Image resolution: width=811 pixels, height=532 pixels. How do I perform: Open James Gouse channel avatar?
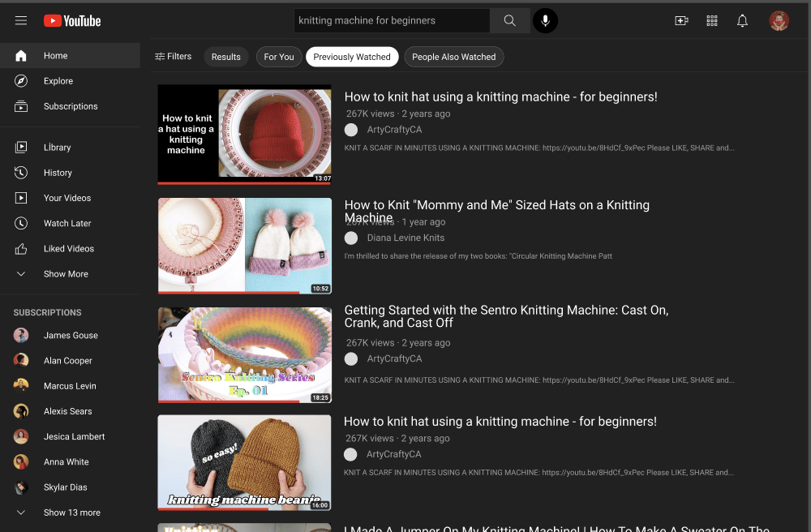point(21,336)
